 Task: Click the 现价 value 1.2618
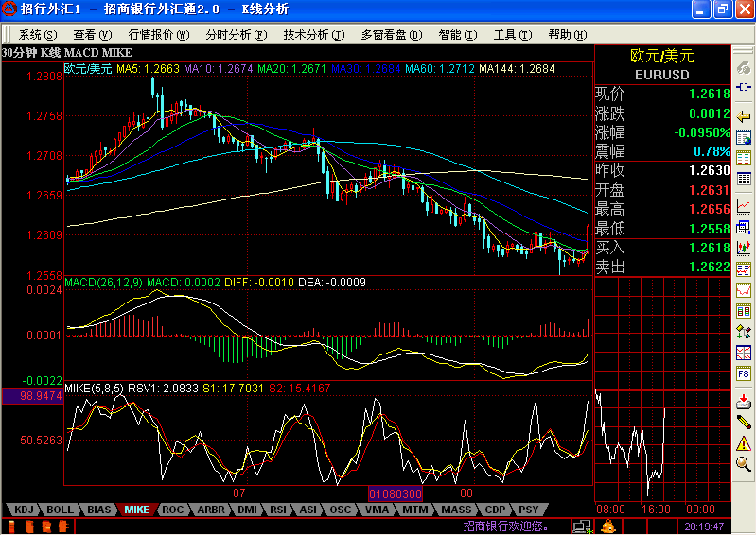(x=709, y=94)
